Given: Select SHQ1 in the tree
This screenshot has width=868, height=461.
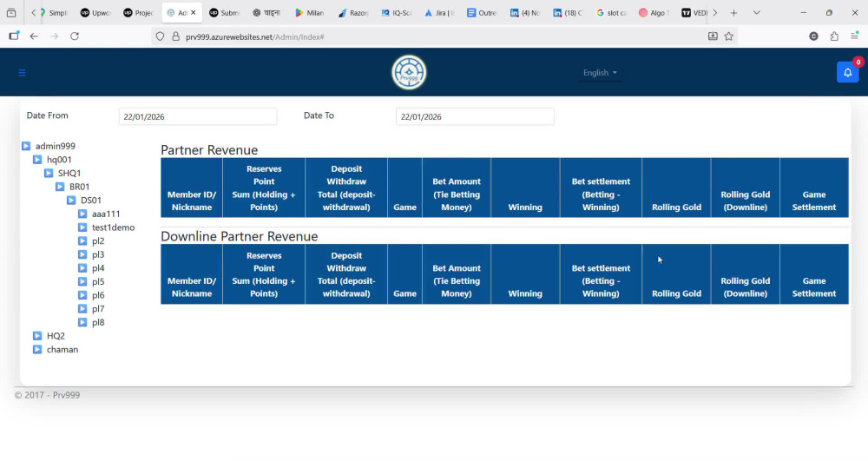Looking at the screenshot, I should point(69,174).
